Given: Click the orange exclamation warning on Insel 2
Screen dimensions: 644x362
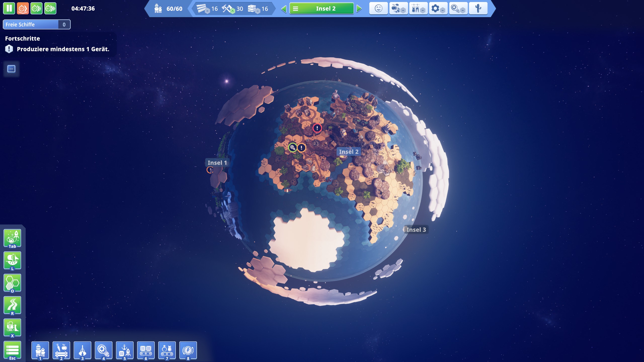Looking at the screenshot, I should (301, 148).
